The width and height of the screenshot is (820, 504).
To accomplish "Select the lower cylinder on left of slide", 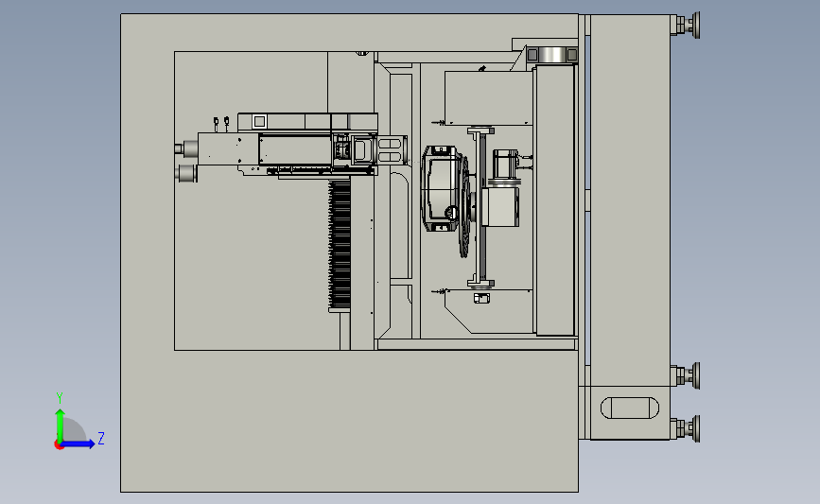I will pyautogui.click(x=186, y=173).
